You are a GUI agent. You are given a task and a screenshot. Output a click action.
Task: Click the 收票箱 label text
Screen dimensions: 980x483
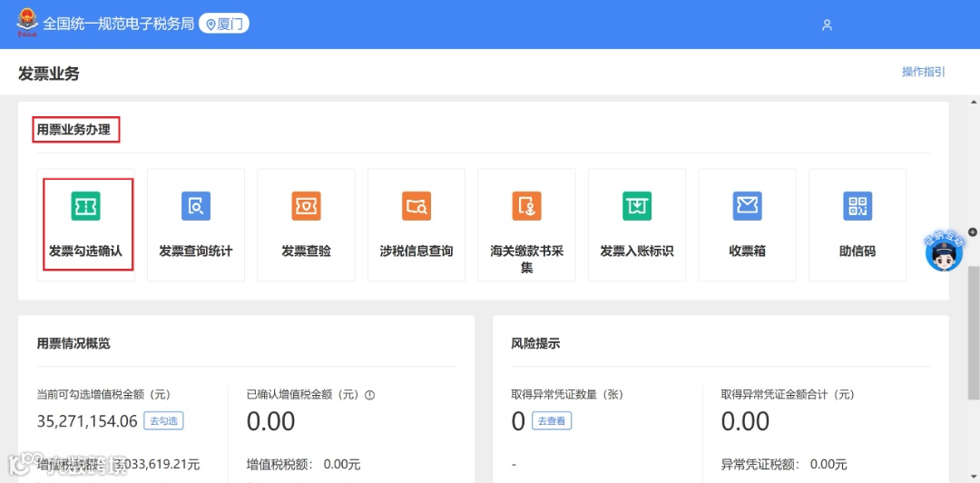[x=747, y=251]
